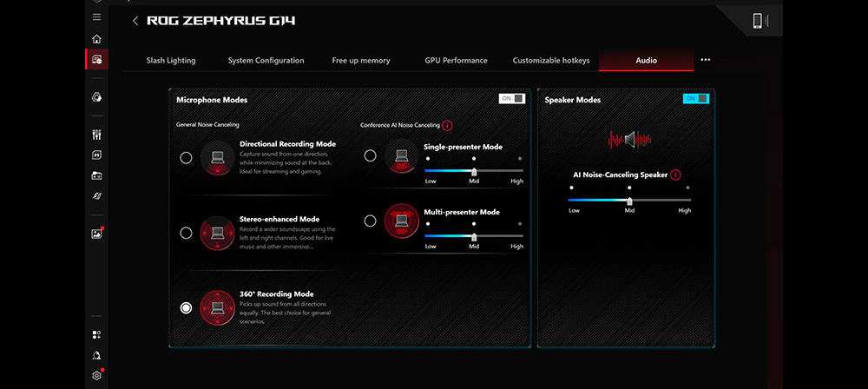Set AI Noise-Canceling Speaker to Low label
Screen dimensions: 868x389
tap(574, 211)
